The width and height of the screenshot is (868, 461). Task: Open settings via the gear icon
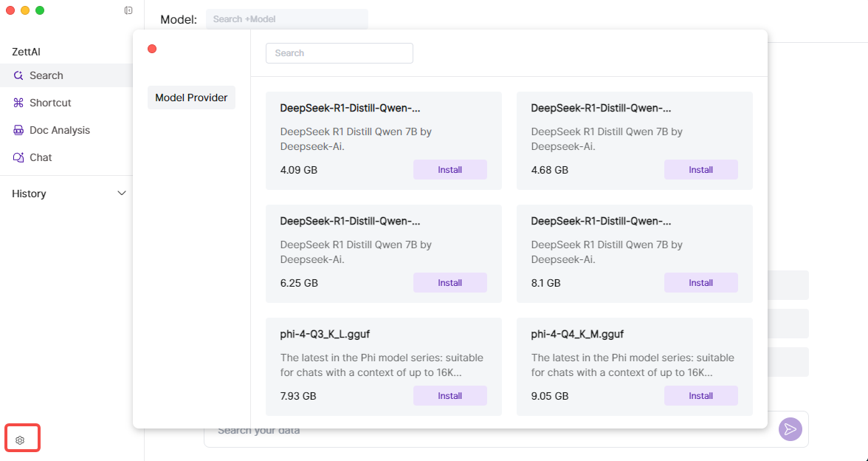21,440
